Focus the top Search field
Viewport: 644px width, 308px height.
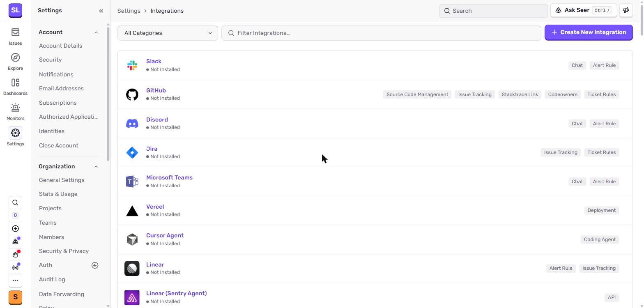pyautogui.click(x=493, y=11)
